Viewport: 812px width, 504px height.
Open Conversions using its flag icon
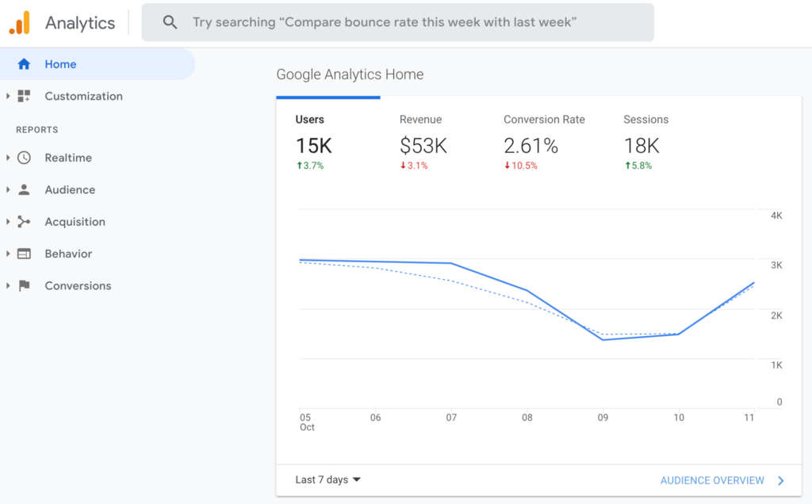pyautogui.click(x=24, y=285)
